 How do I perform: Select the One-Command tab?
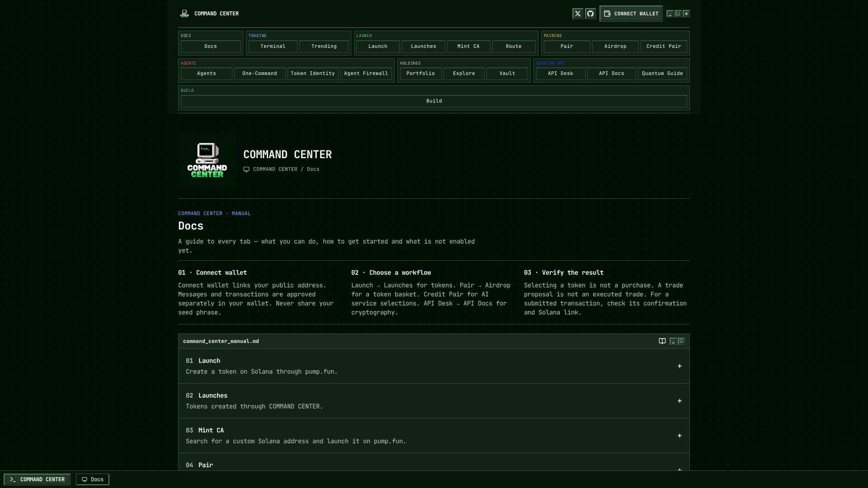260,74
